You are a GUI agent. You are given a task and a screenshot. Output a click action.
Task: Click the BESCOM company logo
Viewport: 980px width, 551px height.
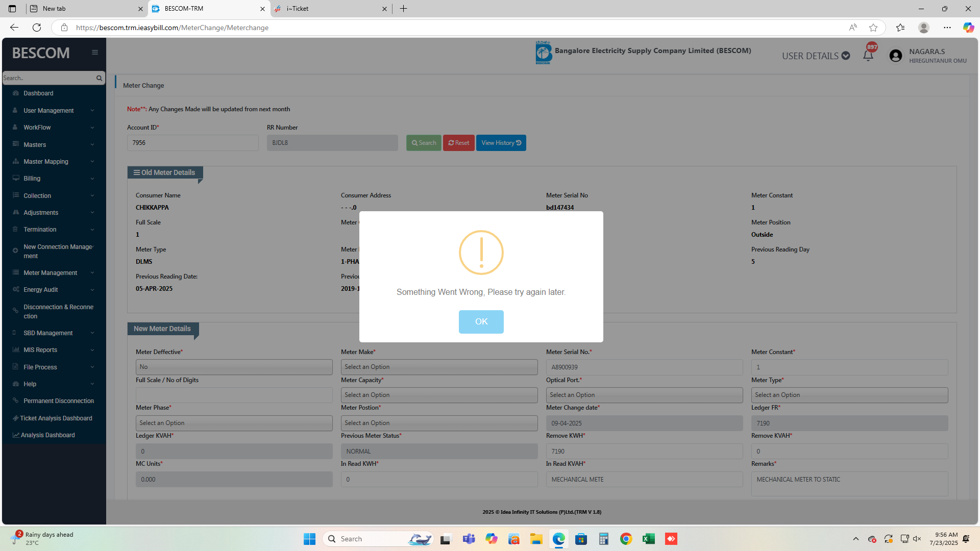coord(544,53)
